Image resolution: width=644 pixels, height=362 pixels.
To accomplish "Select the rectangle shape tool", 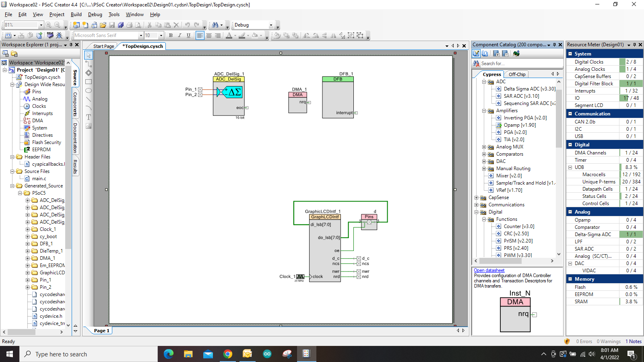I will [x=89, y=82].
